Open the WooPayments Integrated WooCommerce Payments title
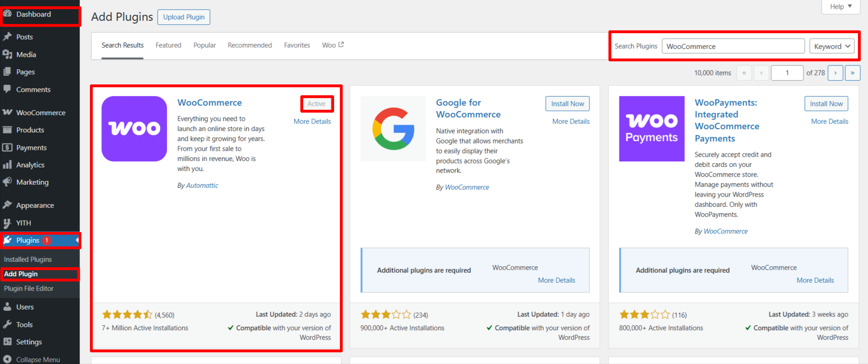This screenshot has width=868, height=364. tap(727, 120)
